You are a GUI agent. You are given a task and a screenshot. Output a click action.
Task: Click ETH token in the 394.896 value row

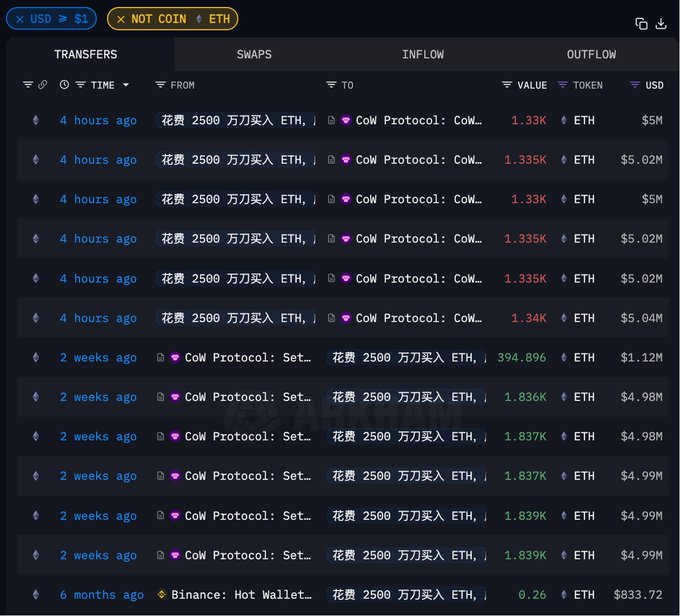point(584,357)
